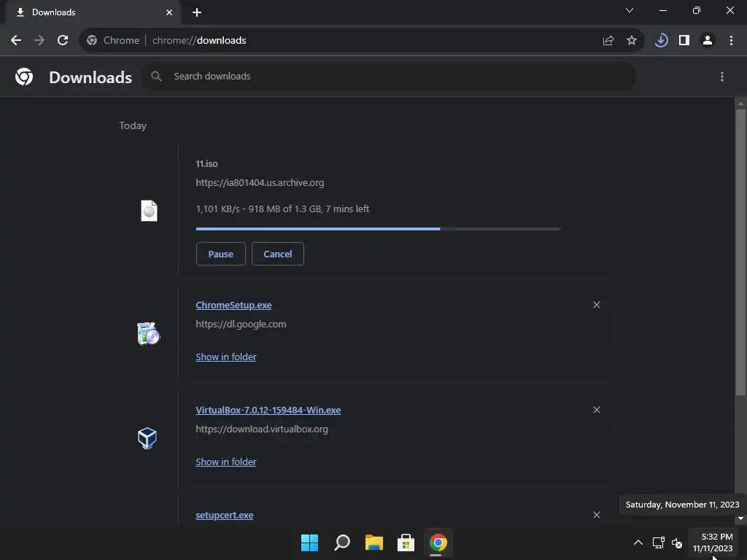
Task: Click the browser forward arrow
Action: click(x=39, y=41)
